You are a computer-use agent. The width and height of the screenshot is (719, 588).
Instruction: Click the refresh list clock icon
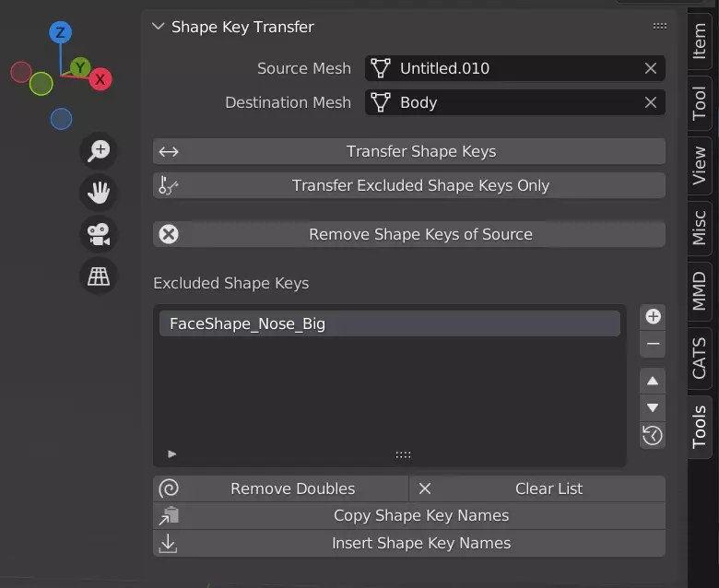pyautogui.click(x=653, y=435)
